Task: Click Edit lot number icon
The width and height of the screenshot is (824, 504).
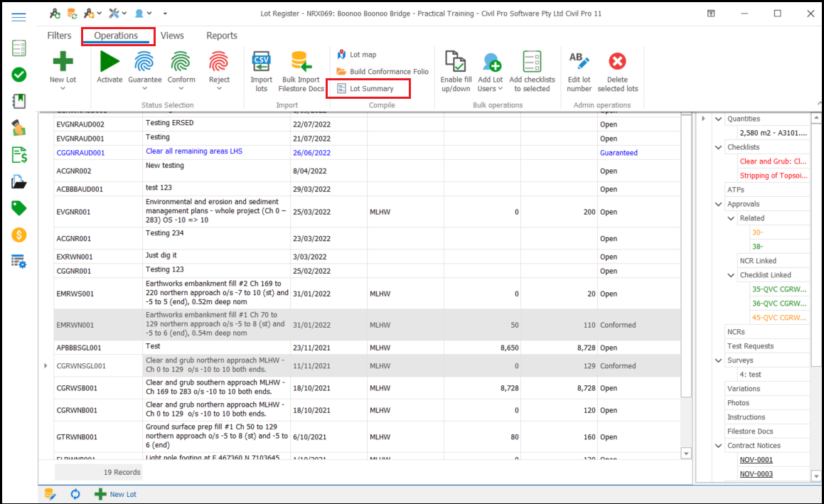Action: [579, 61]
